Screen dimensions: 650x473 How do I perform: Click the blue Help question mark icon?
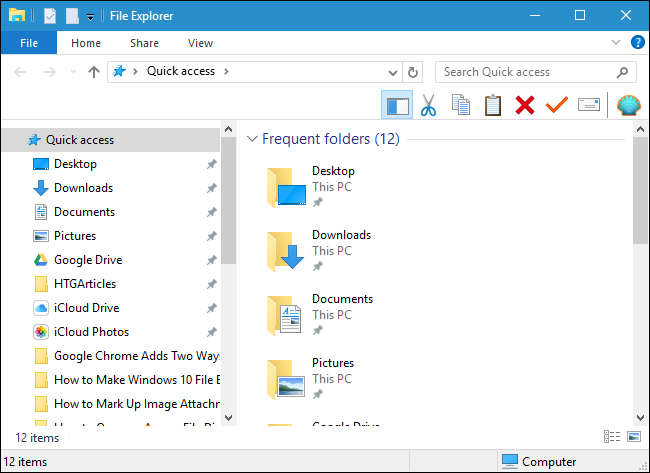pos(637,43)
